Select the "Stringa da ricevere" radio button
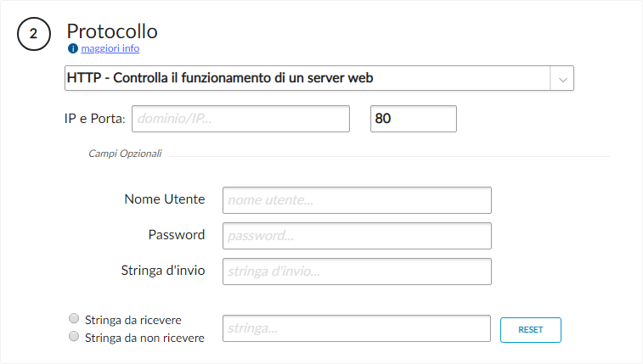The height and width of the screenshot is (364, 643). pyautogui.click(x=74, y=319)
